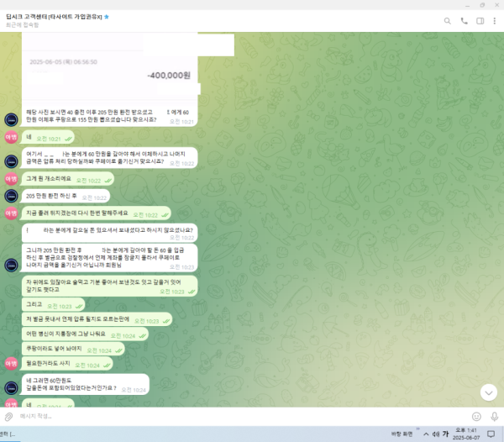Switch IME with the 가 indicator
Viewport: 504px width, 442px height.
(445, 434)
